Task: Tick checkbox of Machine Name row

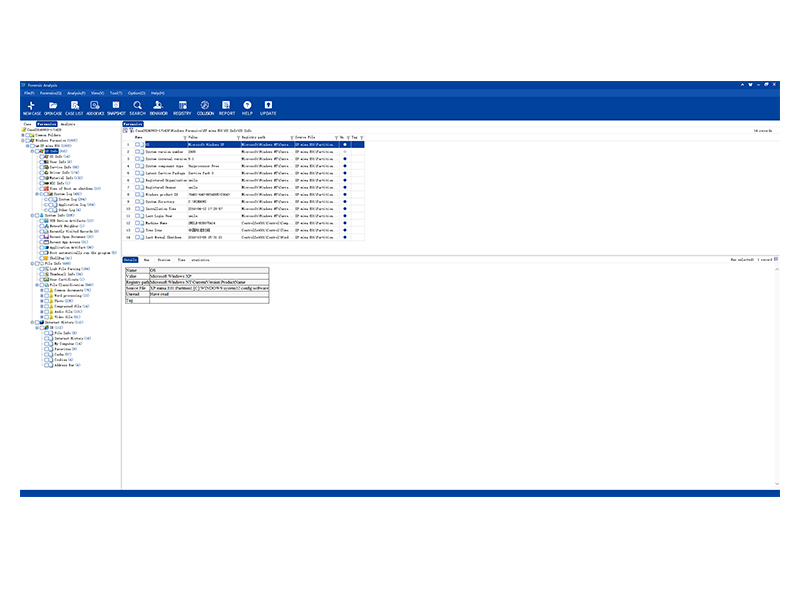Action: pyautogui.click(x=137, y=223)
